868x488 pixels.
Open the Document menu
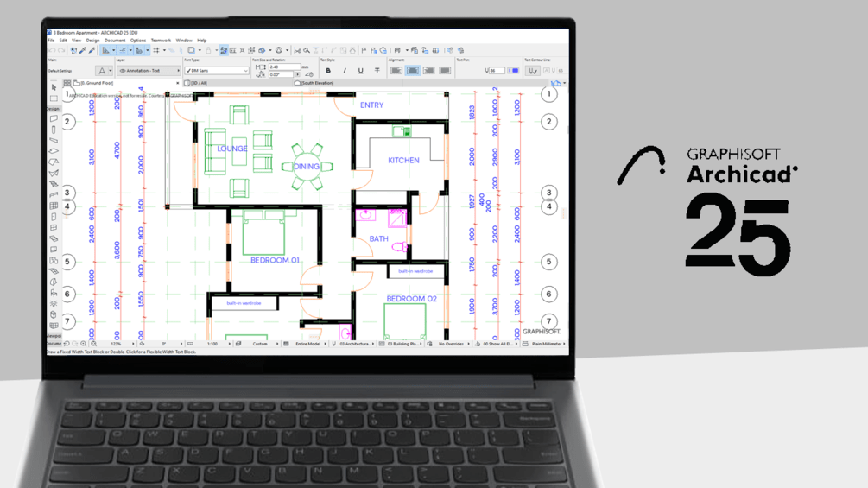tap(115, 41)
